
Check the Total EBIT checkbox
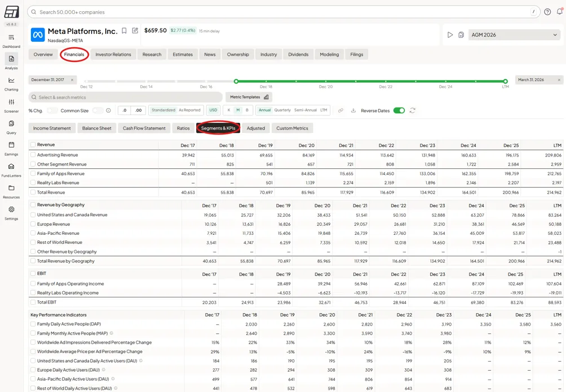[33, 302]
